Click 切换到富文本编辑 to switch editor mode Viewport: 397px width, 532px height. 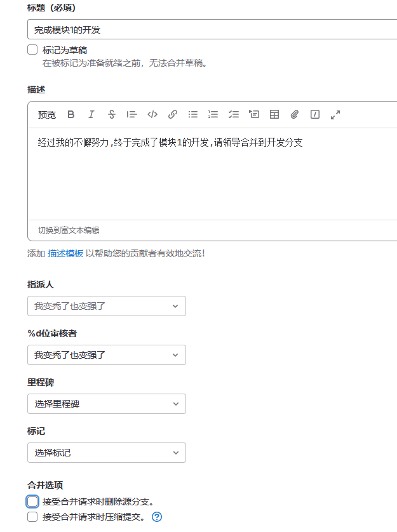[x=69, y=230]
